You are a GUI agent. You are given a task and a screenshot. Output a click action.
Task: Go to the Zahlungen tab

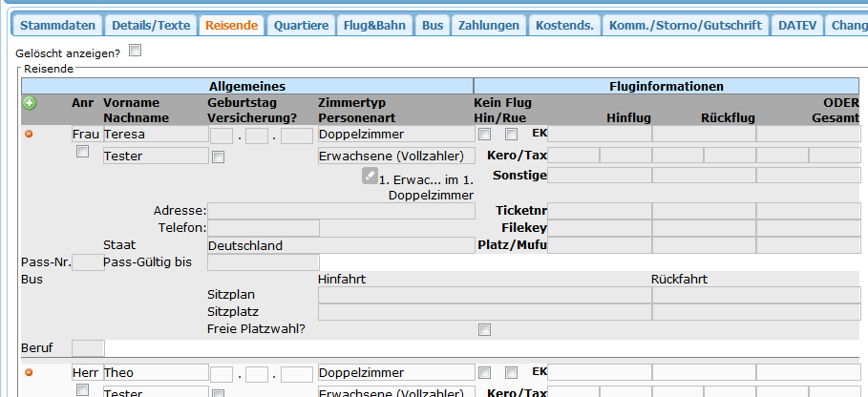(488, 26)
